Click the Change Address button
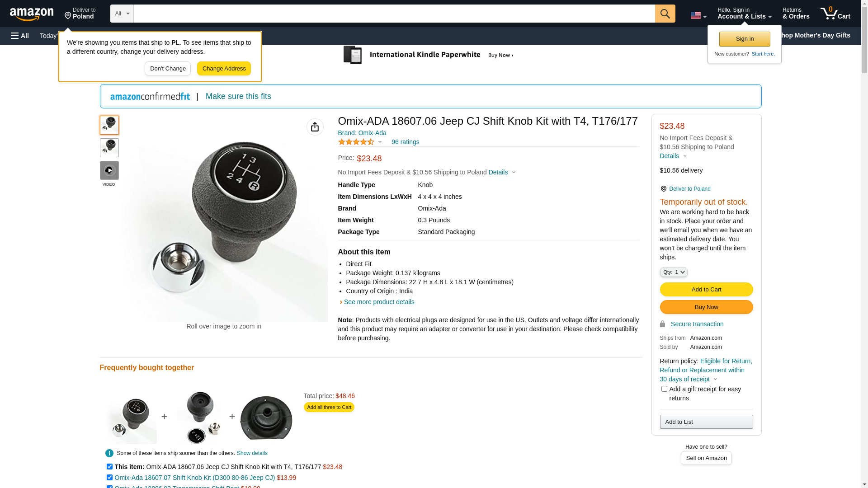 pyautogui.click(x=224, y=69)
